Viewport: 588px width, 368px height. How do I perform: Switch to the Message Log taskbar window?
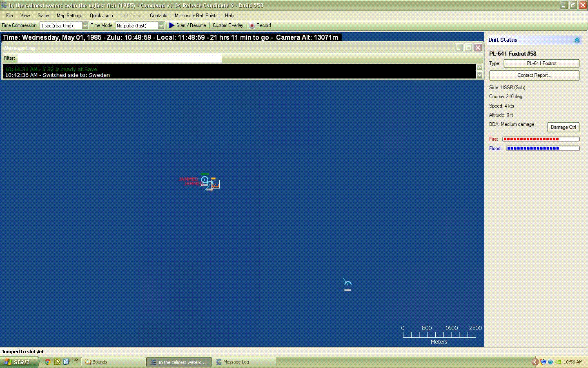(x=245, y=362)
